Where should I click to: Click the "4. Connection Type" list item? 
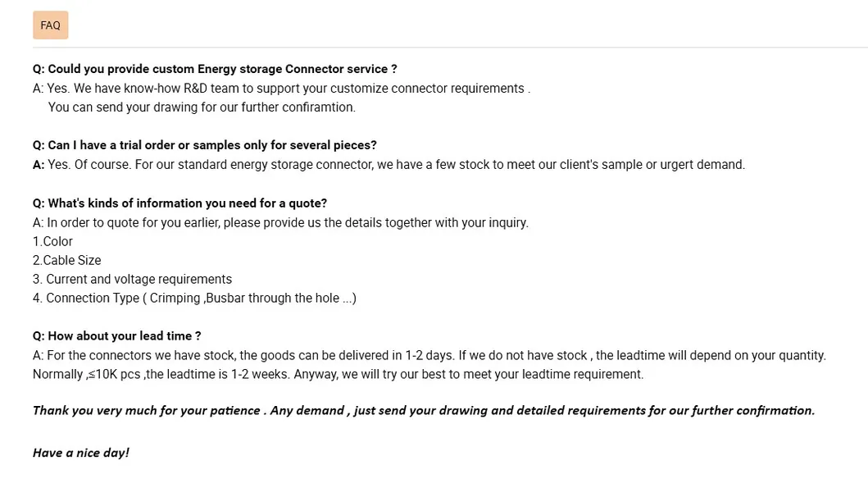click(x=194, y=298)
